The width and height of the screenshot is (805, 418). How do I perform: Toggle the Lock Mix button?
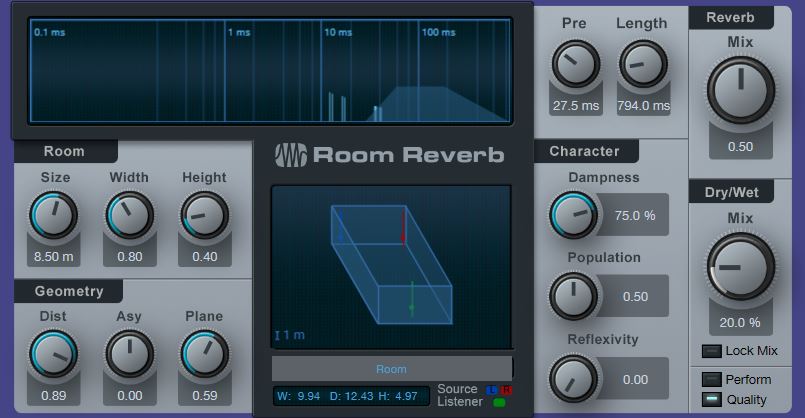(x=711, y=351)
